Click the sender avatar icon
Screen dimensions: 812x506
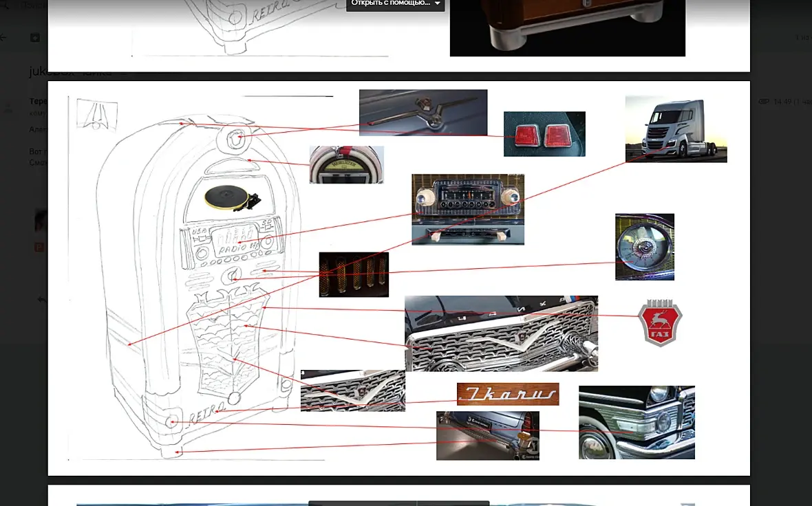pyautogui.click(x=8, y=108)
